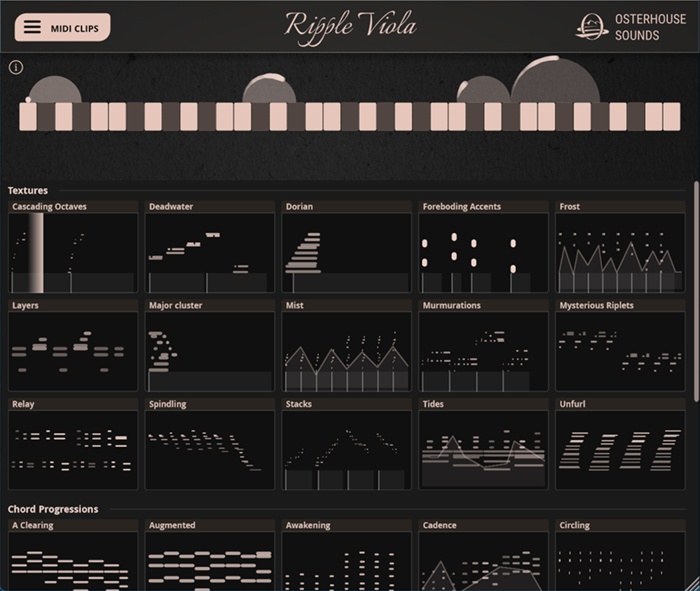Click the rightmost piano key
Screen dimensions: 700x591
pos(672,116)
